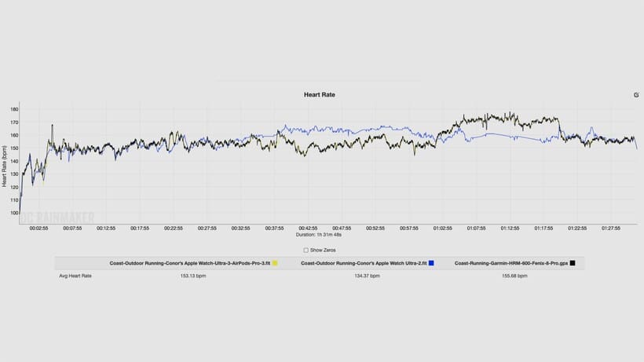Viewport: 644px width, 362px height.
Task: Click the 00:02:55 time axis label
Action: pos(38,229)
